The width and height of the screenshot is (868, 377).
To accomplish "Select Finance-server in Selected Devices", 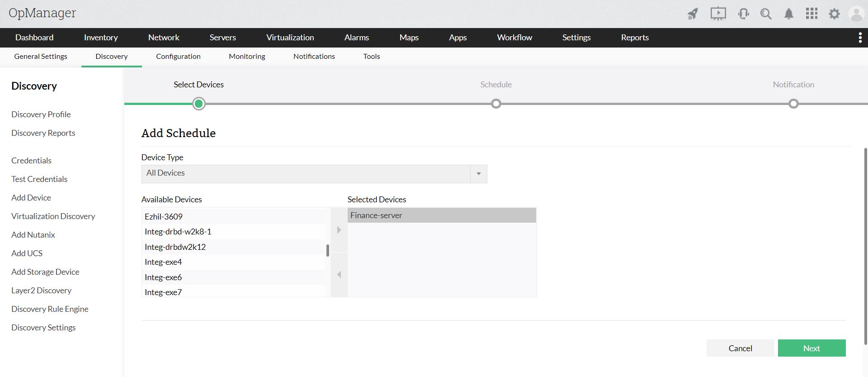I will pos(442,215).
